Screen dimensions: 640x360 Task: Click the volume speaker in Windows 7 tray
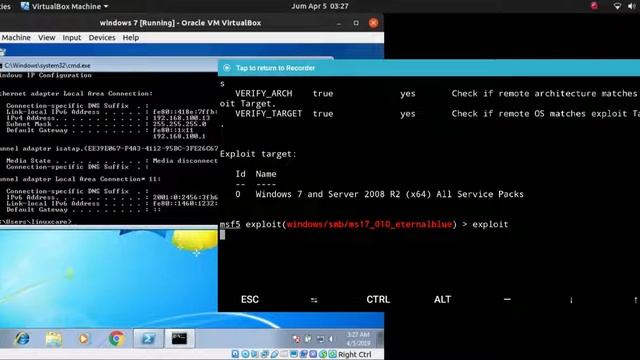pos(331,339)
